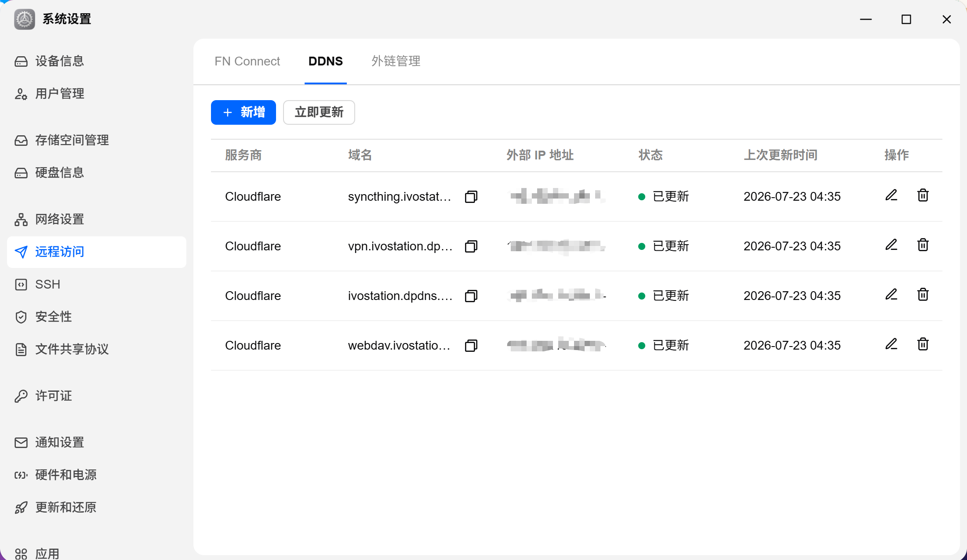Open 许可证 page
Viewport: 967px width, 560px height.
pyautogui.click(x=97, y=396)
